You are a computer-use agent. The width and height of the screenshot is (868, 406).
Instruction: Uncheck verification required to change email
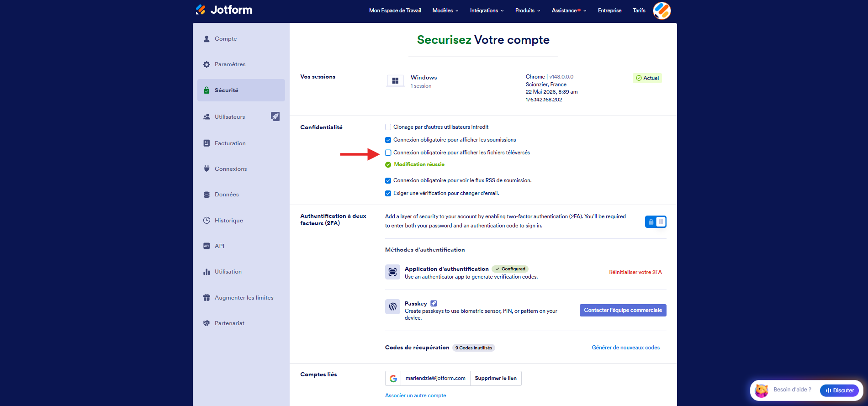388,193
